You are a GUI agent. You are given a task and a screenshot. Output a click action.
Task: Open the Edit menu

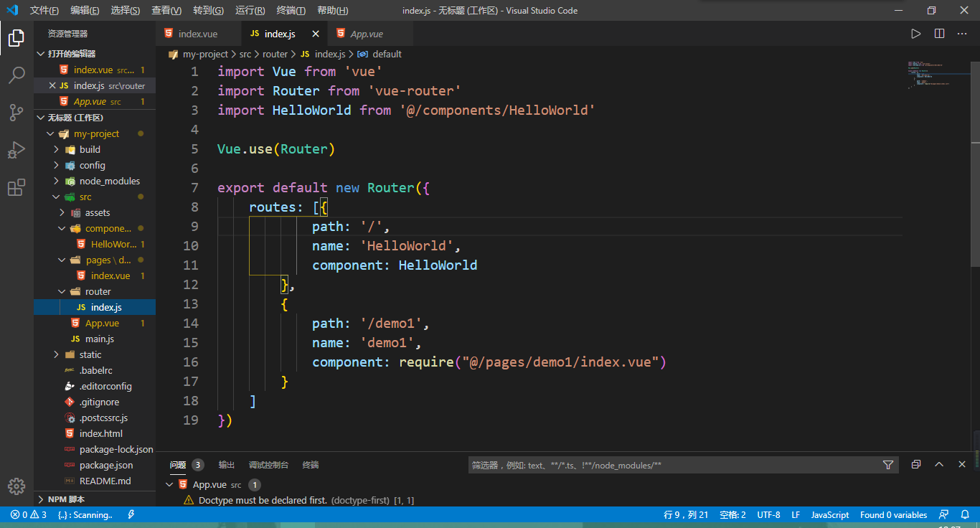point(85,10)
